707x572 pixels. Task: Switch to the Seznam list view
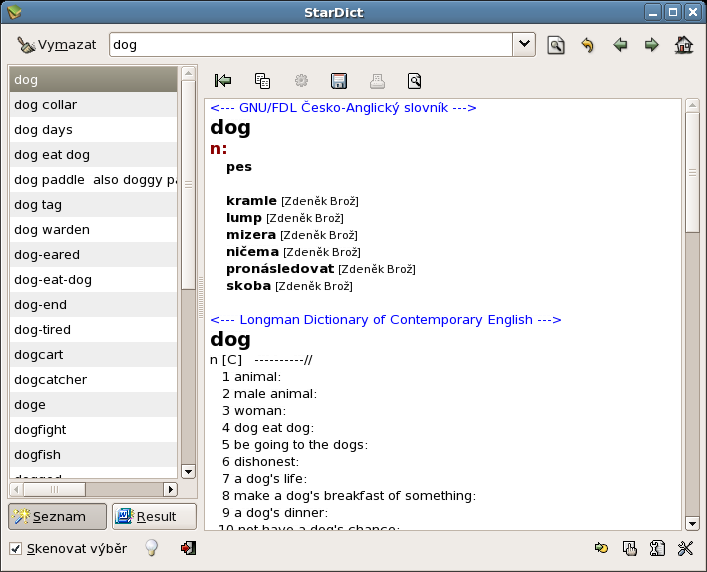(58, 516)
